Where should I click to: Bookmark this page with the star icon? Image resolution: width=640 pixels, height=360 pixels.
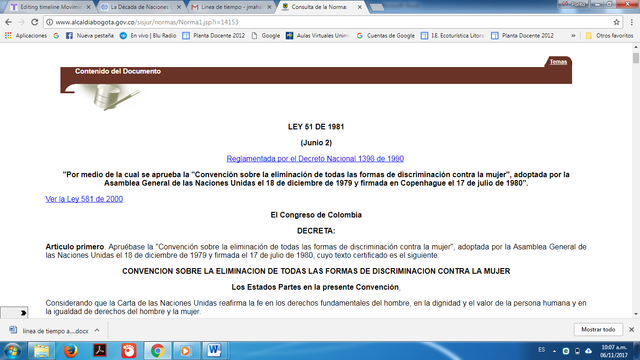[616, 22]
